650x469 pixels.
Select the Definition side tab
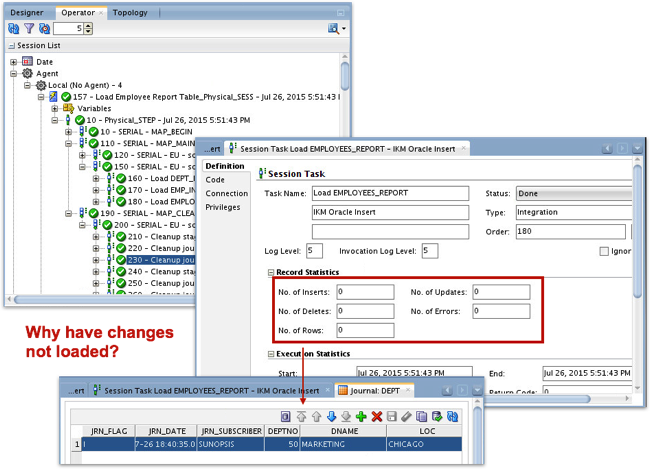click(225, 166)
